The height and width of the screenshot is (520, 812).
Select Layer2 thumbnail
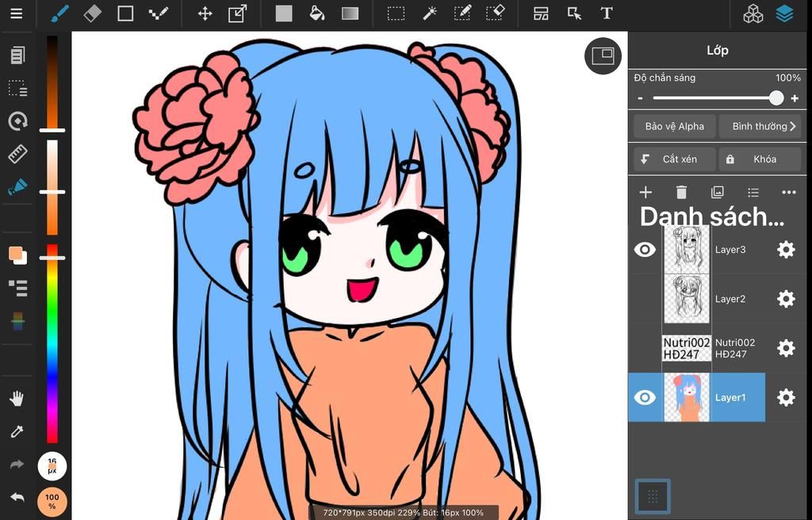pyautogui.click(x=687, y=299)
